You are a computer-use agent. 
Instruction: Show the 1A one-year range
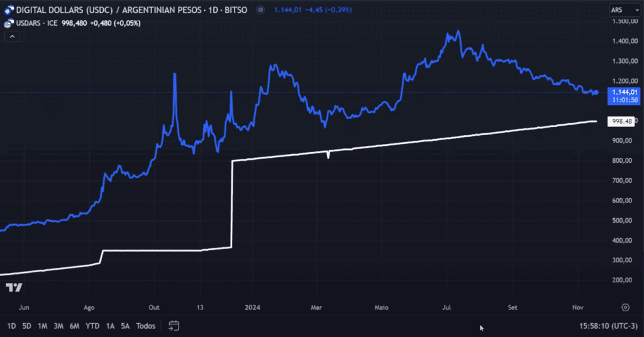[110, 326]
